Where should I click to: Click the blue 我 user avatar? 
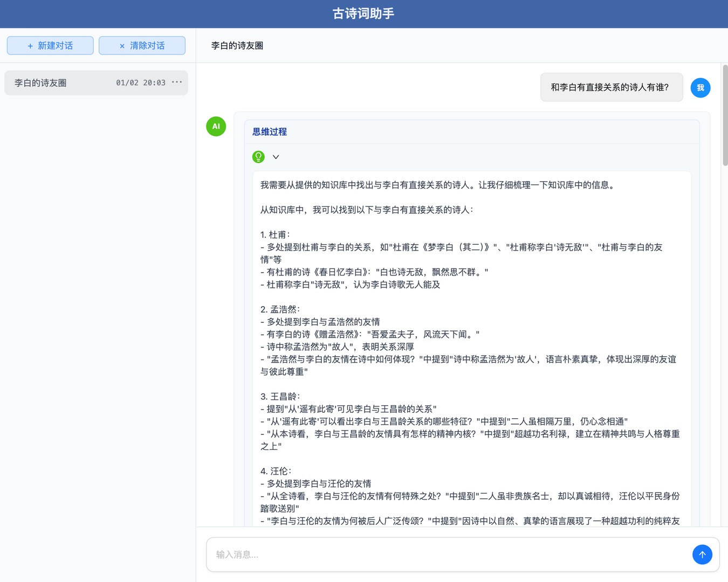click(x=700, y=87)
